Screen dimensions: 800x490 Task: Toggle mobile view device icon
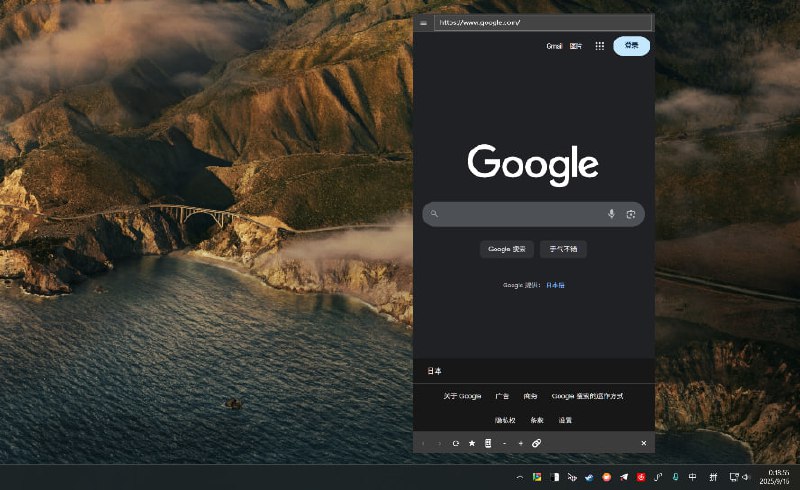pyautogui.click(x=488, y=443)
